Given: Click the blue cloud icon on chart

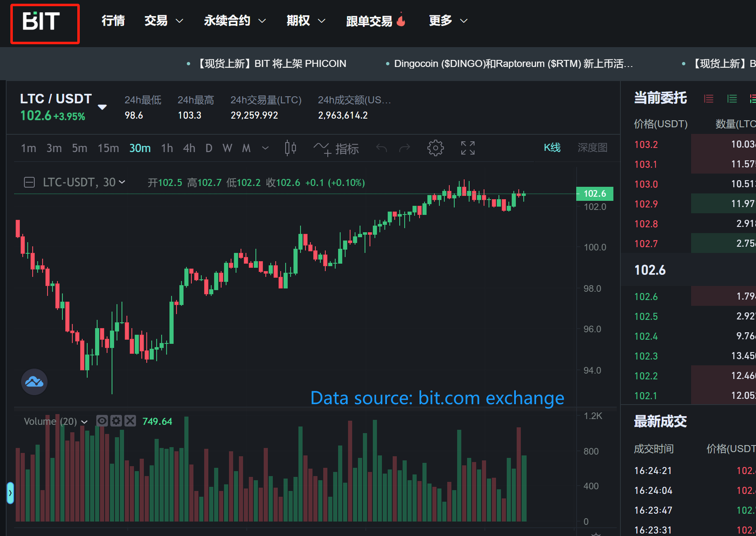Looking at the screenshot, I should 34,381.
